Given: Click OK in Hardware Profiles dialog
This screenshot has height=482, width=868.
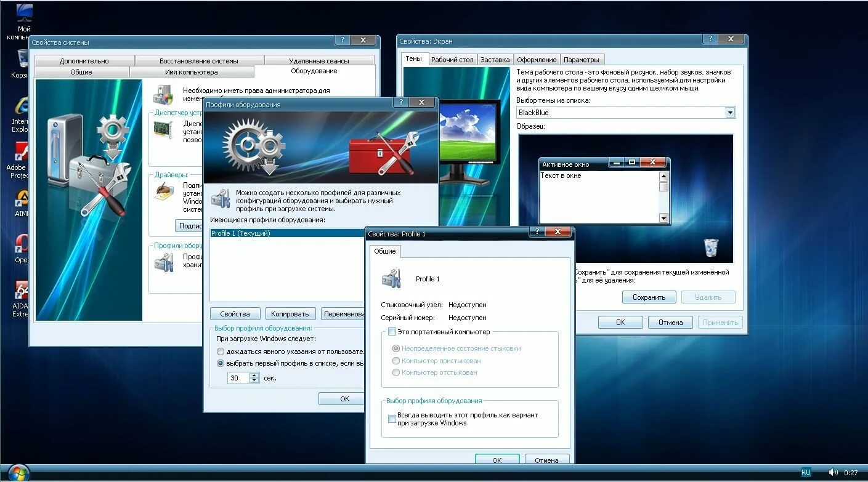Looking at the screenshot, I should (343, 398).
